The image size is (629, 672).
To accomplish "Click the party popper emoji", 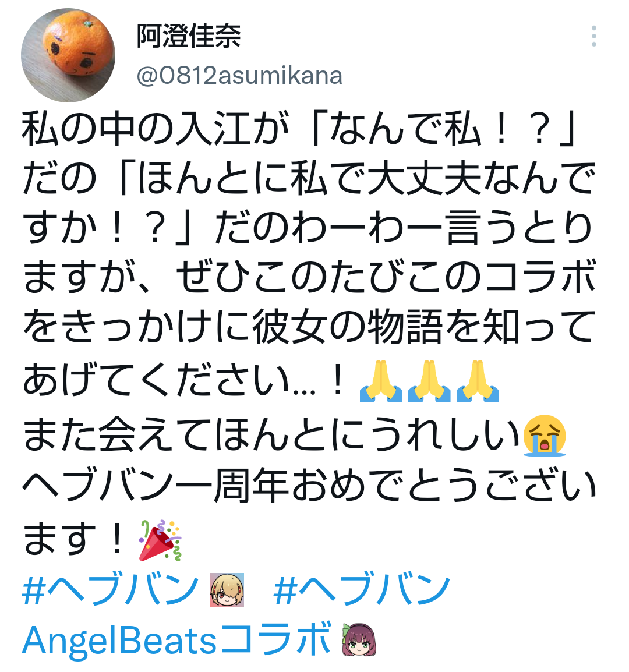I will coord(161,540).
